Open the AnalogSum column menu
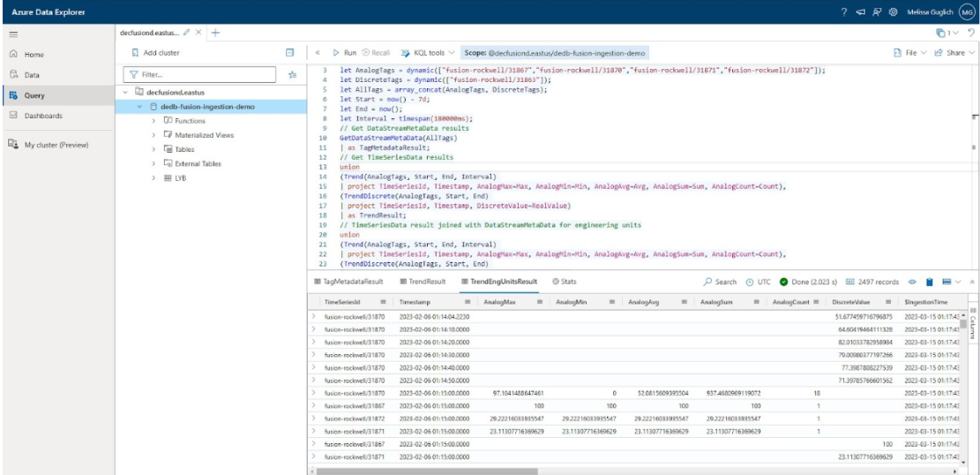The height and width of the screenshot is (475, 980). click(x=757, y=302)
